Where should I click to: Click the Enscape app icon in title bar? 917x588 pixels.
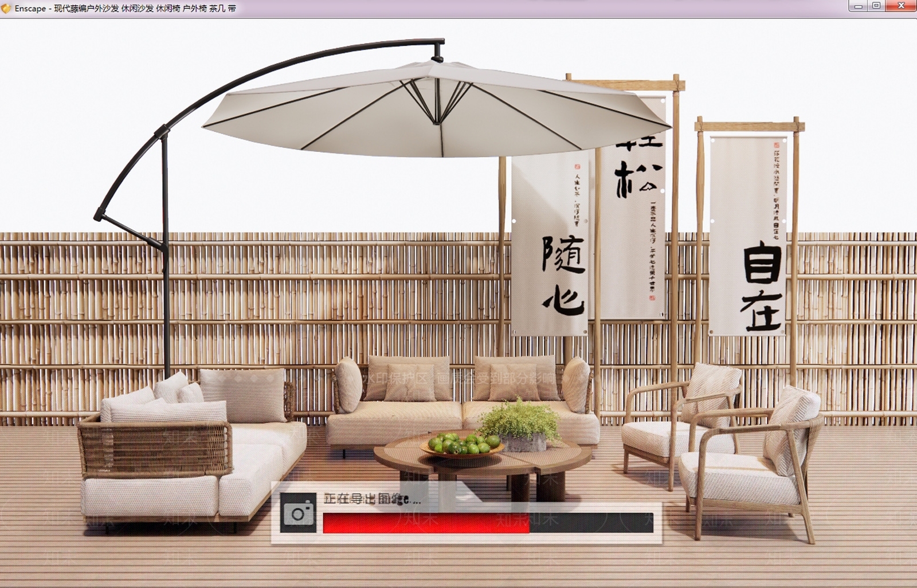coord(6,9)
